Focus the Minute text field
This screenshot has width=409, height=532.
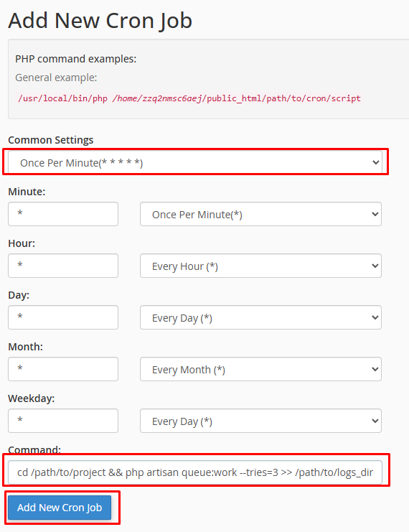click(63, 214)
